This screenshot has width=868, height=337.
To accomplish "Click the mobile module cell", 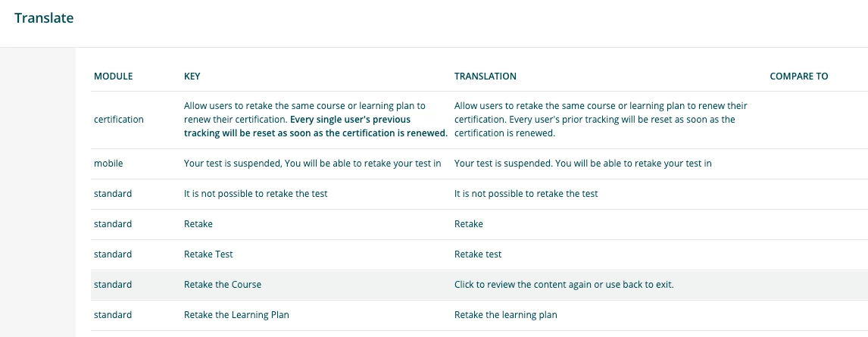I will click(x=108, y=164).
